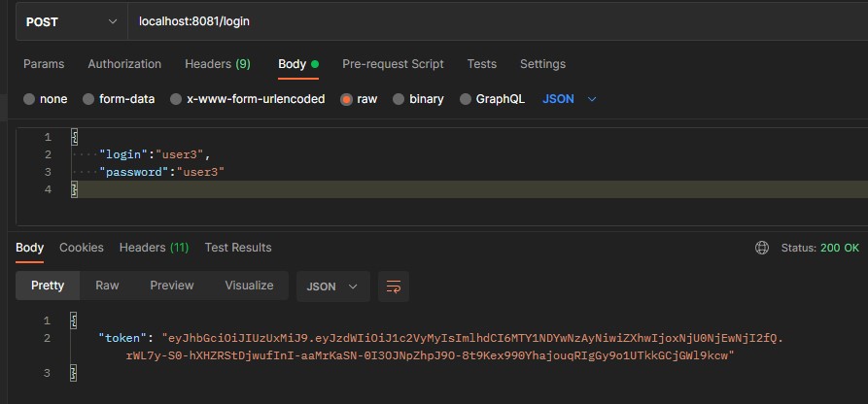The width and height of the screenshot is (868, 404).
Task: Switch to the Tests tab
Action: [x=481, y=64]
